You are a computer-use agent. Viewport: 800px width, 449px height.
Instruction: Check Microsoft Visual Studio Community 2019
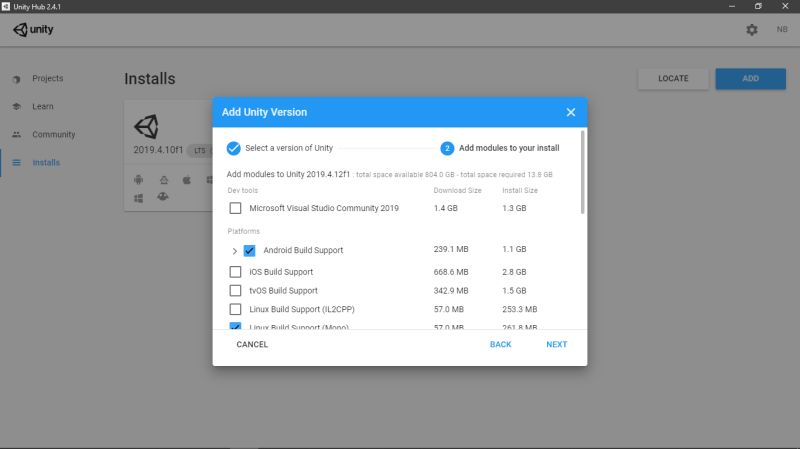[x=235, y=208]
